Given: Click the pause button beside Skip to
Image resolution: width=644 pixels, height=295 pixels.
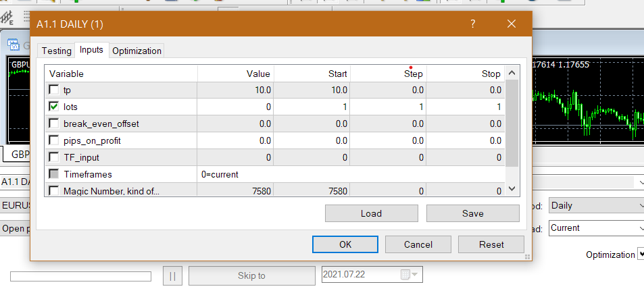Looking at the screenshot, I should (172, 275).
